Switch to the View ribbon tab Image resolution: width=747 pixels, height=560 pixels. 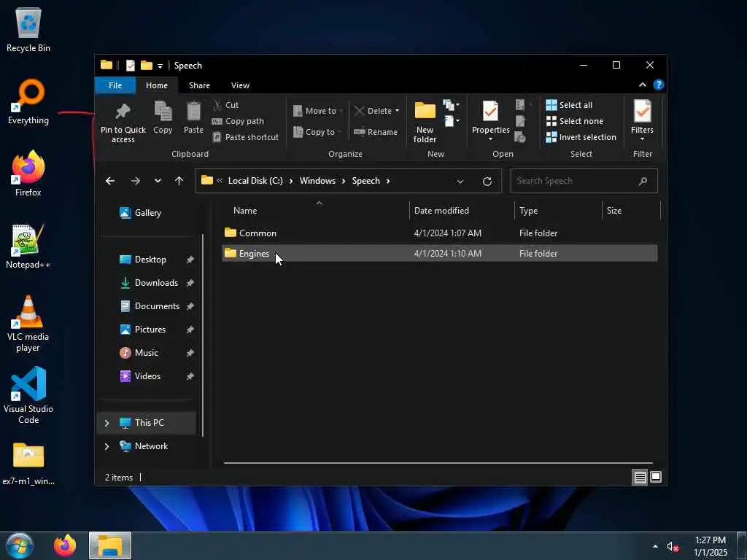240,85
